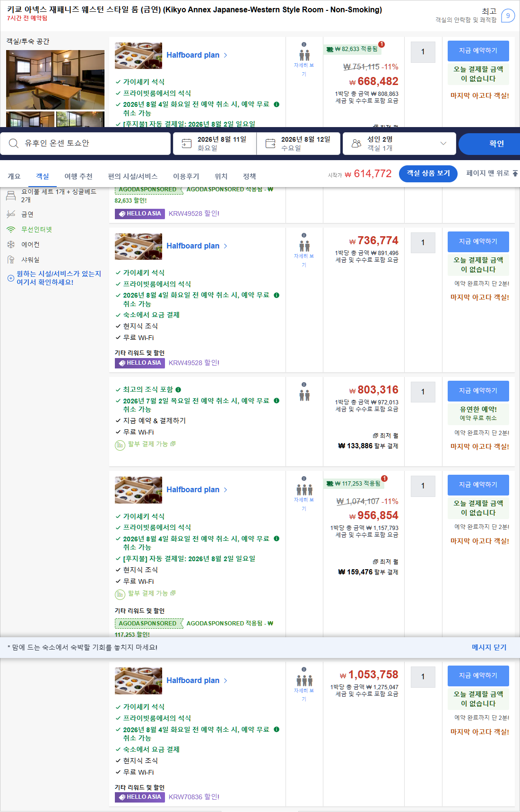
Task: Click the 무선인터넷 wifi icon
Action: [x=11, y=230]
